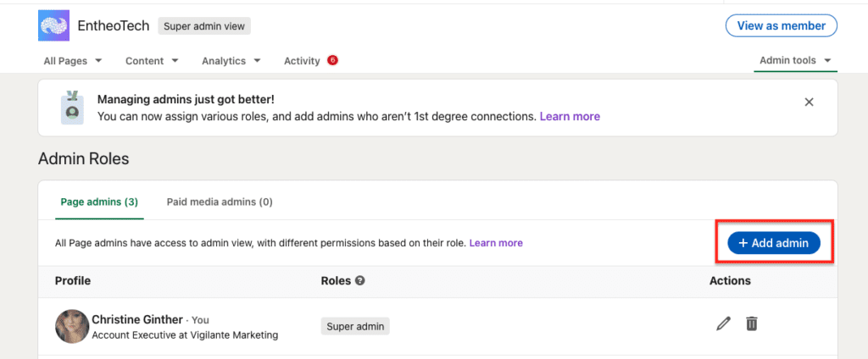
Task: Switch to Paid media admins tab
Action: [x=220, y=202]
